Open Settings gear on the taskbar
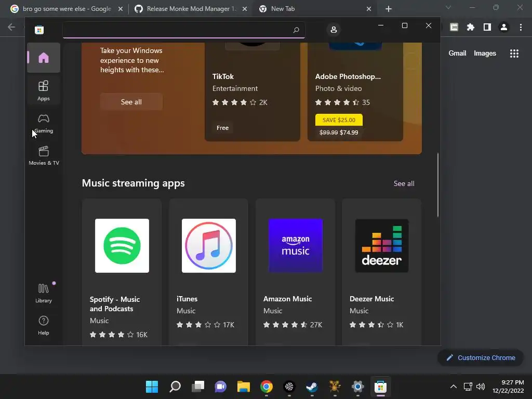Viewport: 532px width, 399px height. (357, 387)
